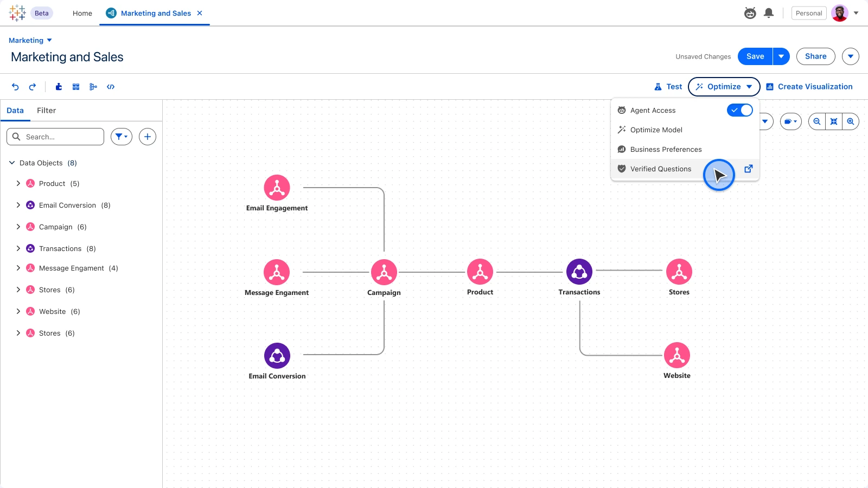Expand the Email Conversion data object
The height and width of the screenshot is (488, 868).
coord(18,205)
